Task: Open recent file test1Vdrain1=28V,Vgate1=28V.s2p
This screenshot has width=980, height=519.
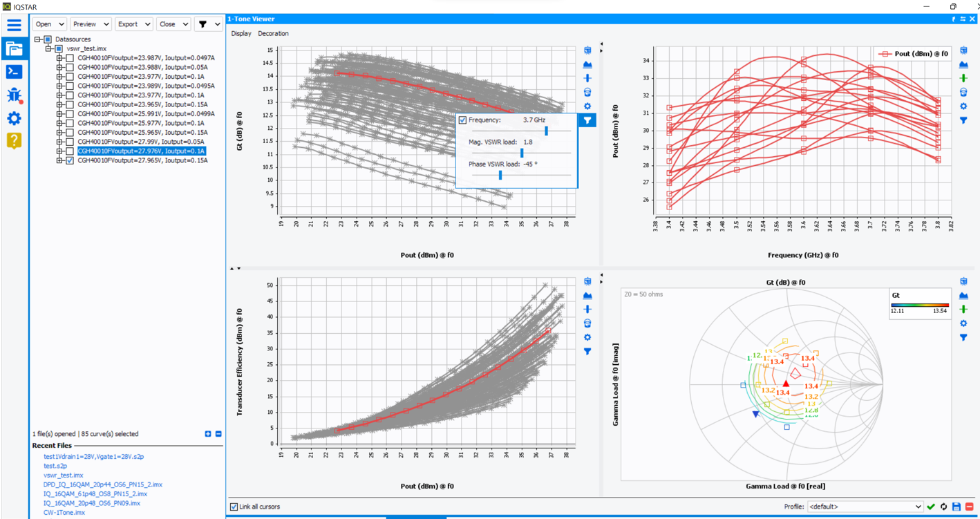Action: point(93,457)
